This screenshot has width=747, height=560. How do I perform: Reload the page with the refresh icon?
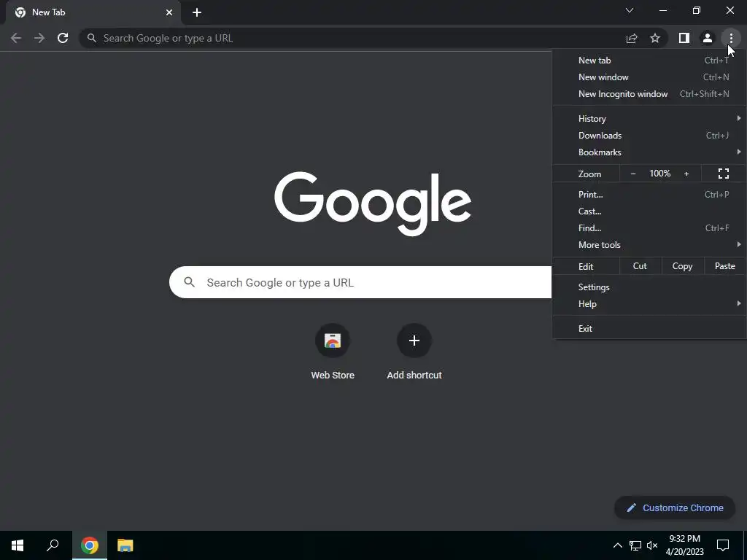63,38
